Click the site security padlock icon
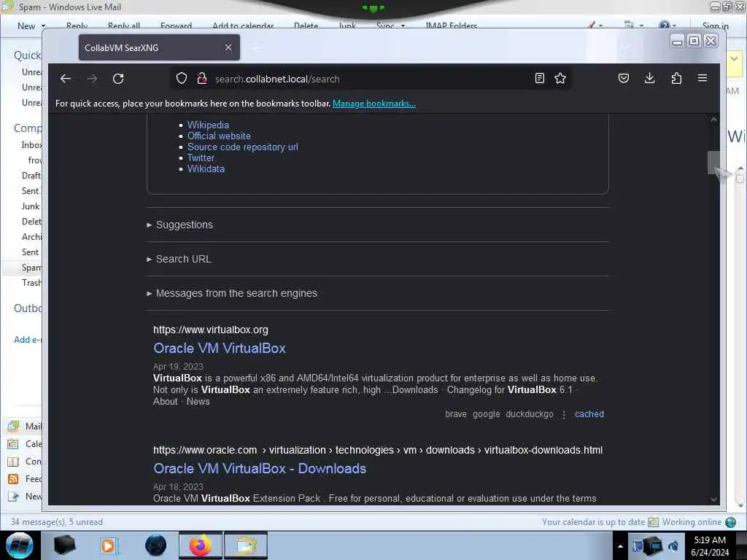The image size is (747, 560). pyautogui.click(x=202, y=79)
